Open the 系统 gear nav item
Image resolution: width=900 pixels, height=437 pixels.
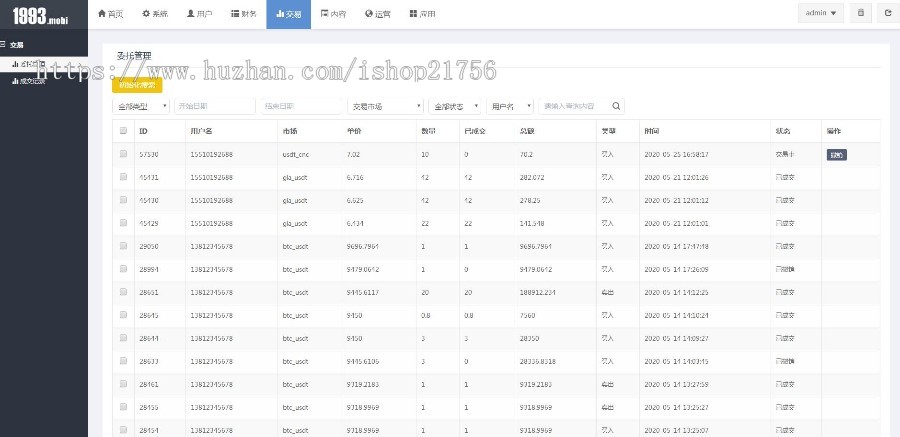point(155,14)
